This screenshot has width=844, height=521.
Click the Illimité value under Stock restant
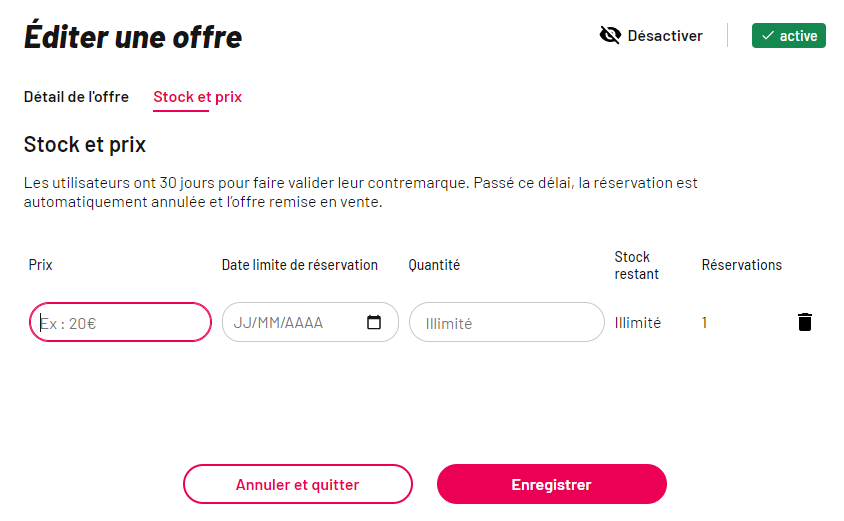point(638,322)
